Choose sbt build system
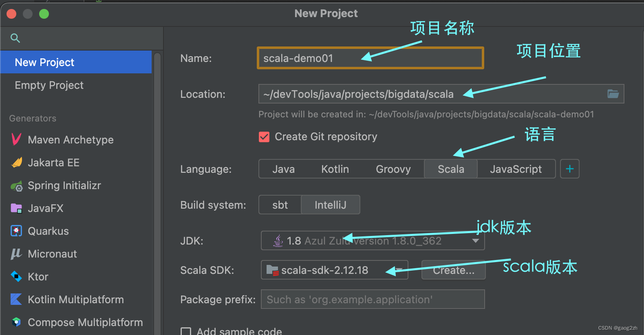Screen dimensions: 644x335 [x=280, y=205]
